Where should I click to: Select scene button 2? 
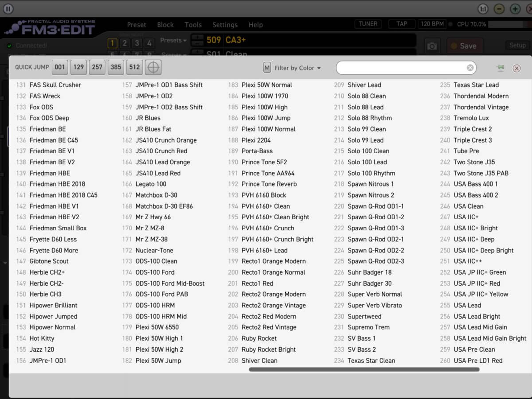coord(125,43)
